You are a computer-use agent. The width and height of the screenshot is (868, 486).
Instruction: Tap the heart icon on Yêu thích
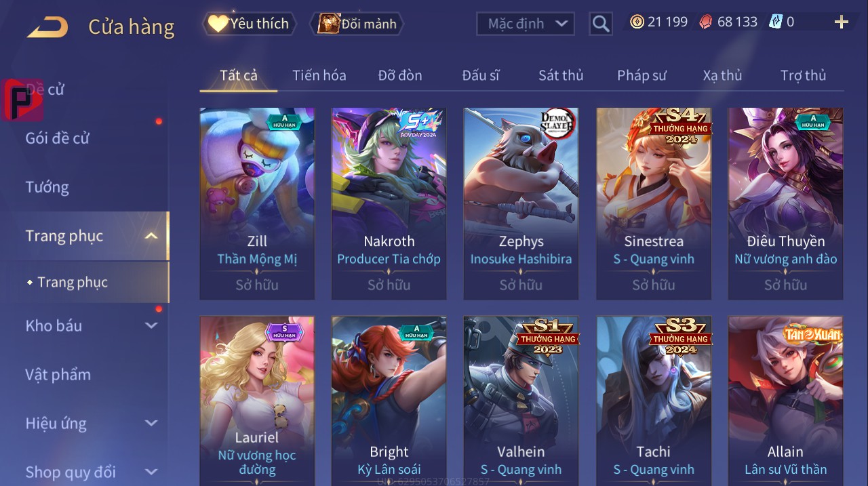[218, 24]
